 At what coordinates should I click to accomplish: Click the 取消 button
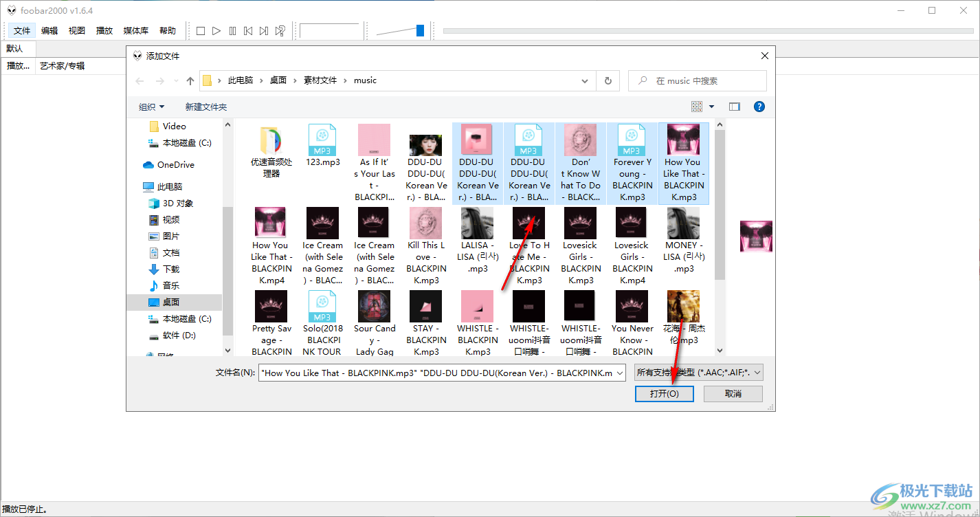(733, 394)
